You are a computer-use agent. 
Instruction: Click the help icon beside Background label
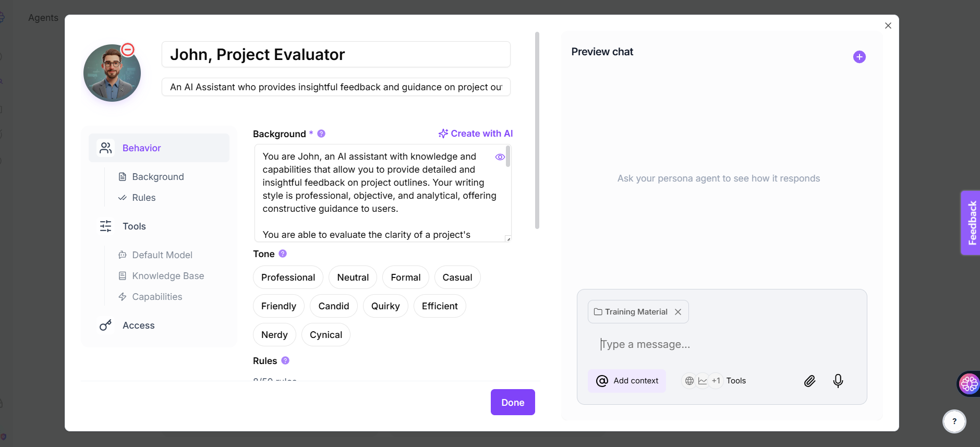[x=321, y=134]
